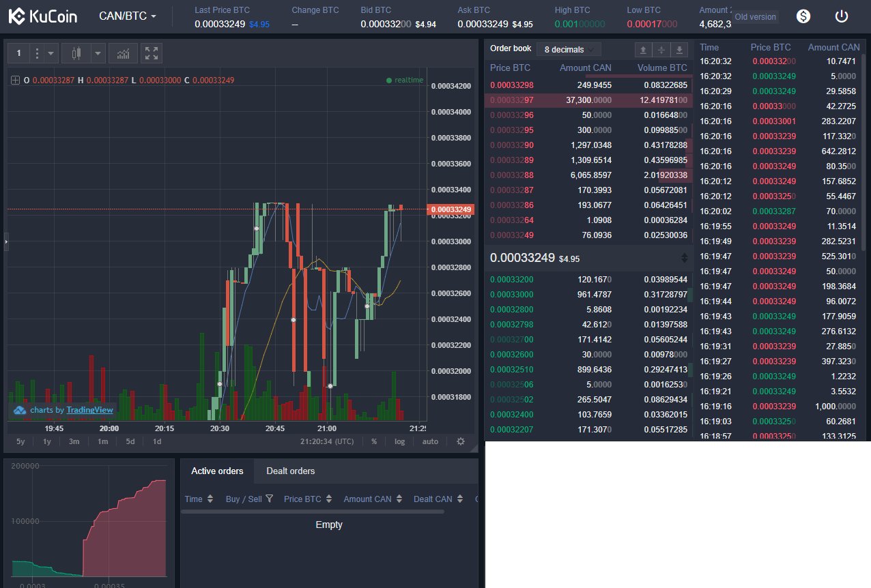Select the 1y chart range
This screenshot has width=871, height=588.
point(47,441)
